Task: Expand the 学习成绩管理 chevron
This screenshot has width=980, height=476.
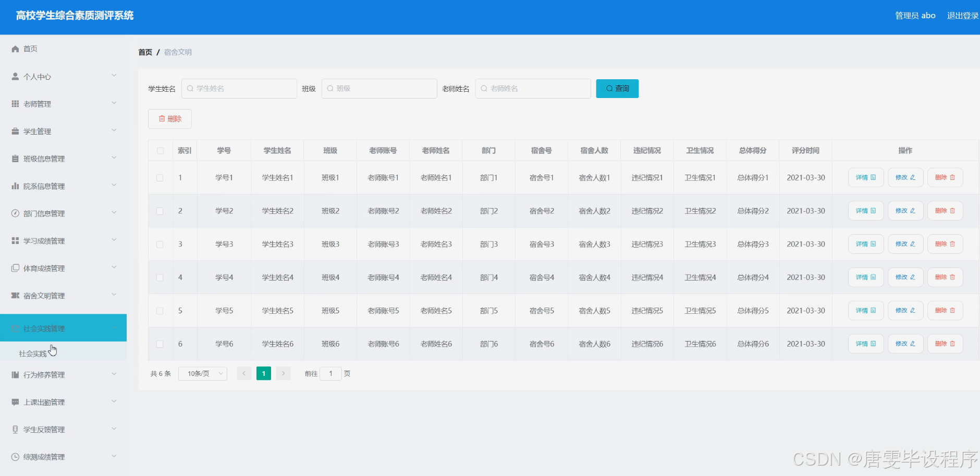Action: 114,240
